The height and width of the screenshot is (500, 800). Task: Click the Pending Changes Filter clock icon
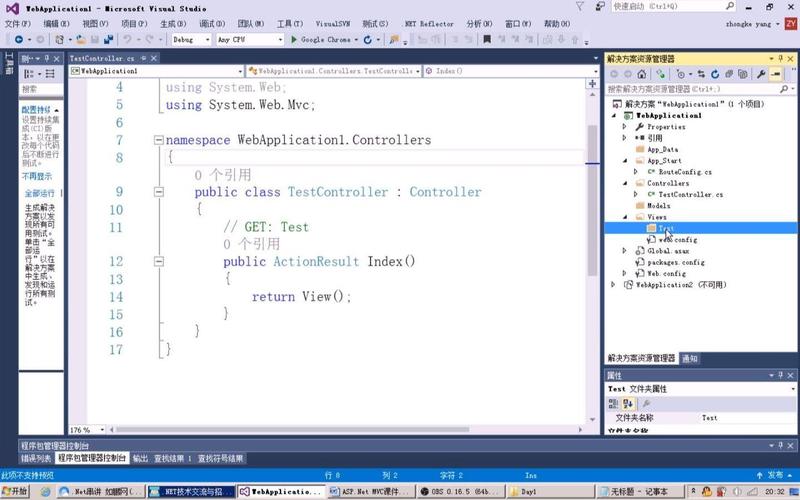(680, 74)
